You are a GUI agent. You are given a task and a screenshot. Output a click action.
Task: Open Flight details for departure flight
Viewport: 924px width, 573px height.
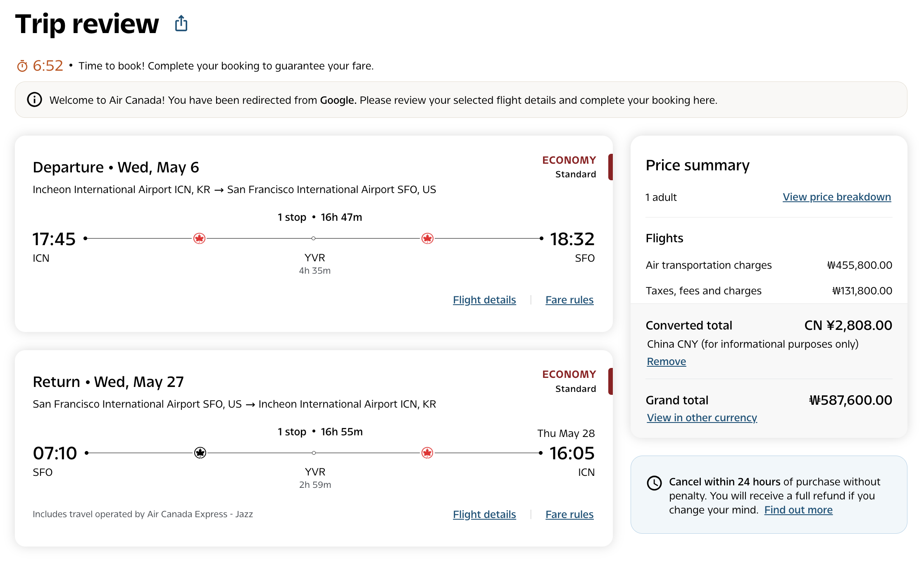coord(484,300)
